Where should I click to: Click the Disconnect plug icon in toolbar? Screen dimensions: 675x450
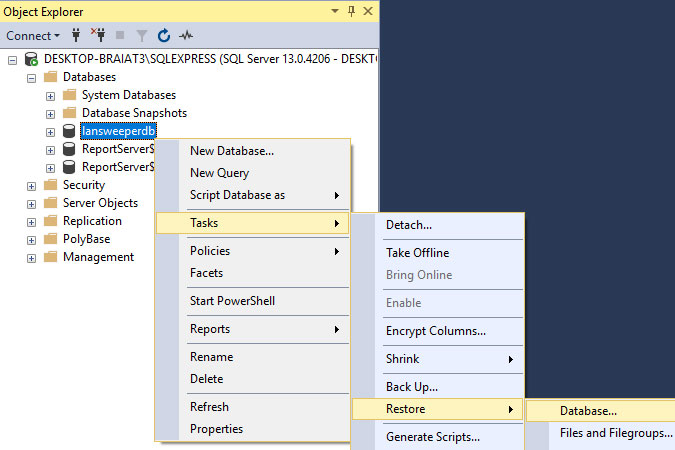[x=98, y=36]
